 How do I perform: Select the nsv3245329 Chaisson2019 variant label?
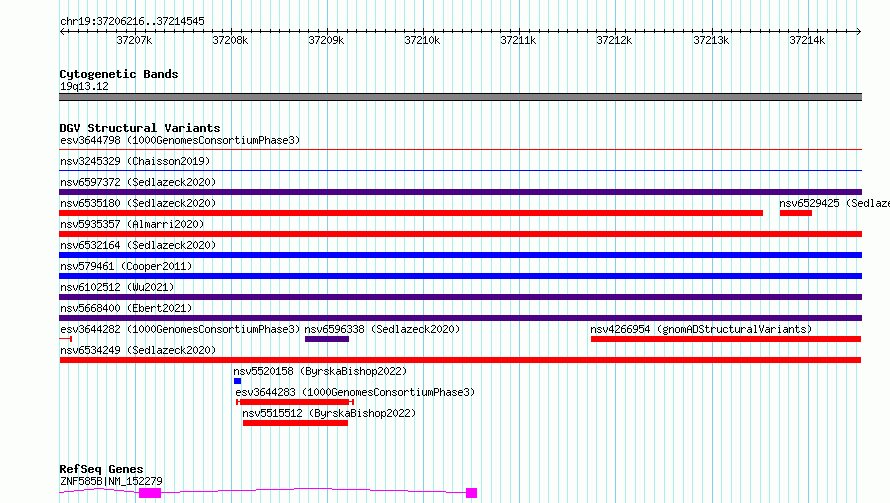coord(135,161)
